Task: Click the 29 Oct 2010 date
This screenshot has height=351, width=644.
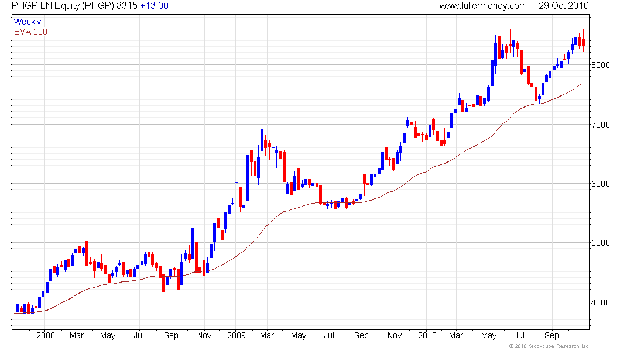Action: (563, 6)
